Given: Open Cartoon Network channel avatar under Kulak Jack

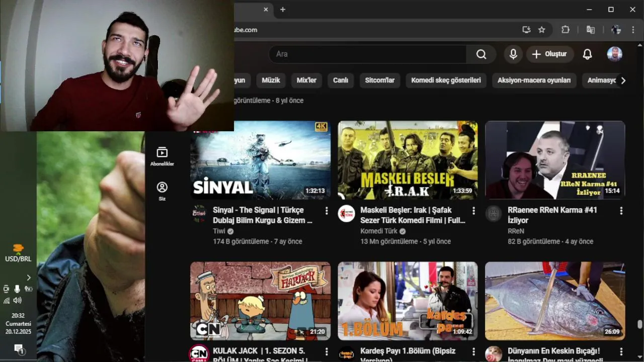Looking at the screenshot, I should pyautogui.click(x=199, y=353).
